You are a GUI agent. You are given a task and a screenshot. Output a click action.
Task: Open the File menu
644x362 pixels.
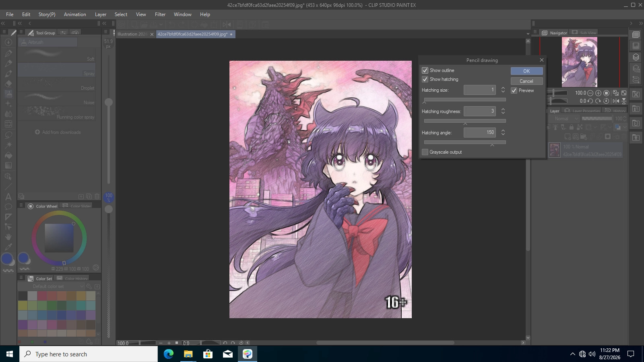(x=10, y=14)
